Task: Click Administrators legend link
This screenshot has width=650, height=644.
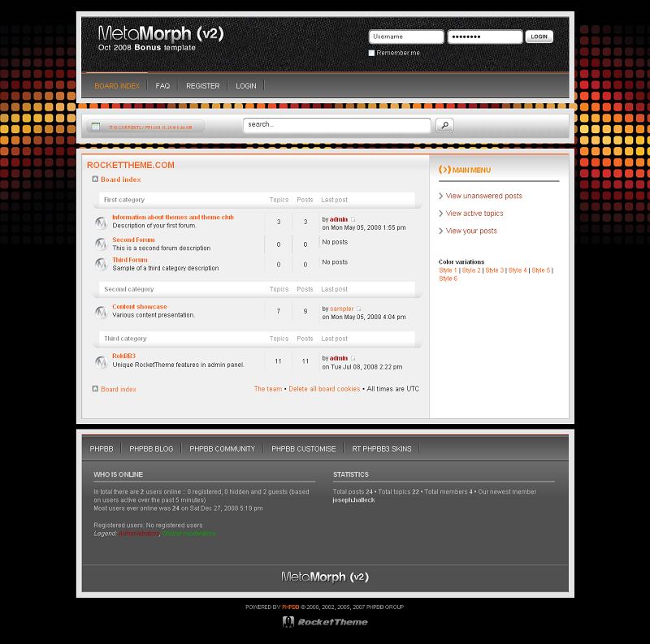Action: pyautogui.click(x=139, y=534)
